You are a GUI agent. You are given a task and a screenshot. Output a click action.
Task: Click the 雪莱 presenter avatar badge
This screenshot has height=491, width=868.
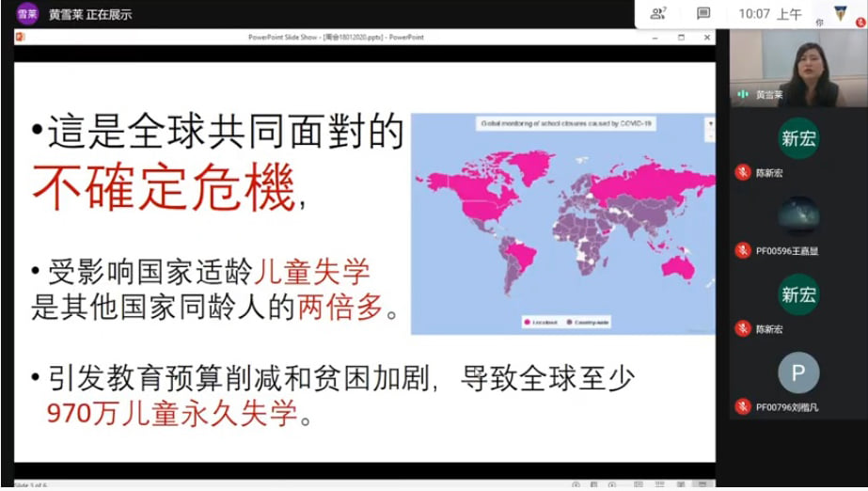pos(26,14)
